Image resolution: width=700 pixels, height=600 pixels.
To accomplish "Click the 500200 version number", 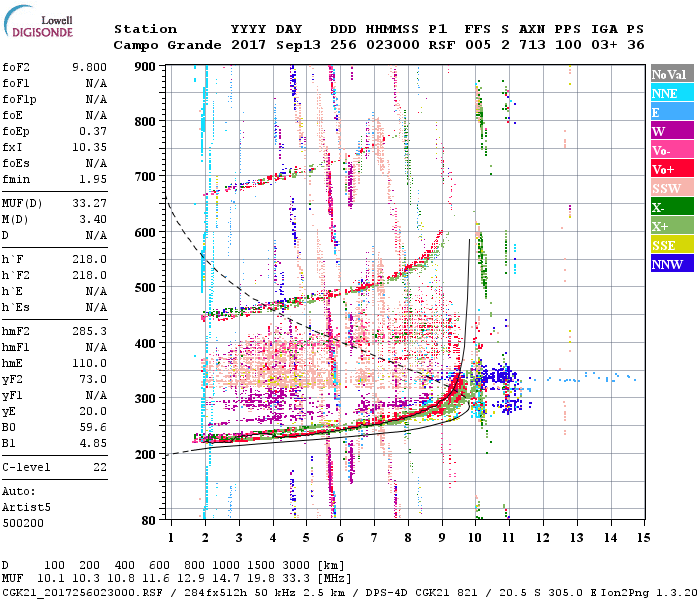I will (23, 523).
